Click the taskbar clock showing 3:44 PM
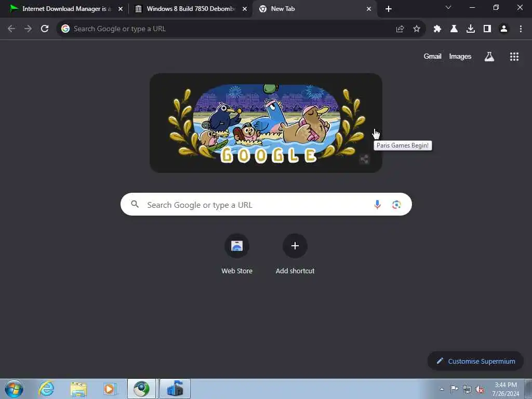Viewport: 532px width, 399px height. coord(506,389)
